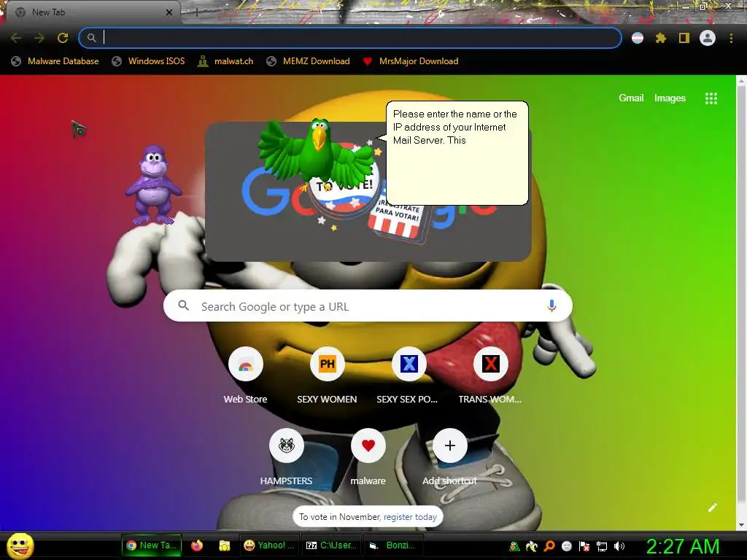Click the register today link
747x560 pixels.
(x=410, y=517)
